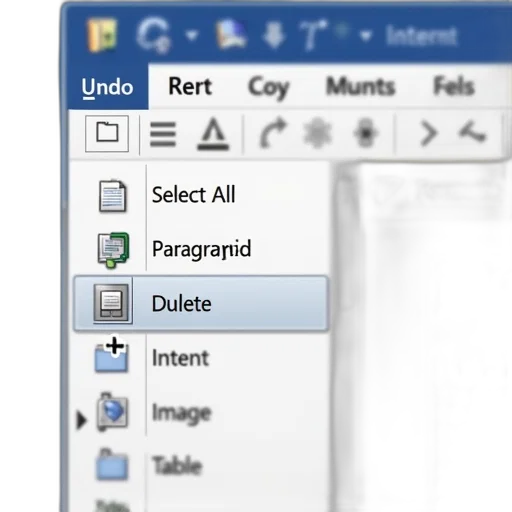Image resolution: width=512 pixels, height=512 pixels.
Task: Switch to the Rert tab
Action: (x=190, y=87)
